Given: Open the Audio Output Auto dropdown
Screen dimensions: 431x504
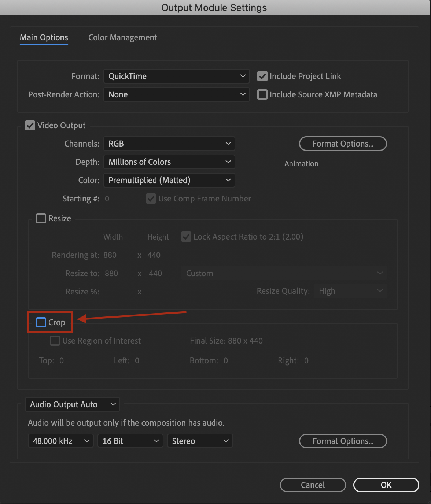Looking at the screenshot, I should [x=72, y=404].
